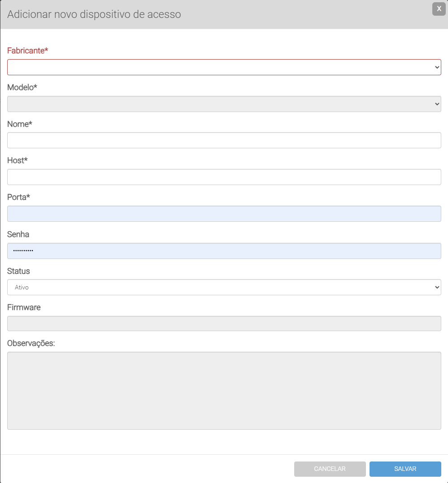Click the CANCELAR button
Image resolution: width=448 pixels, height=483 pixels.
click(x=330, y=469)
